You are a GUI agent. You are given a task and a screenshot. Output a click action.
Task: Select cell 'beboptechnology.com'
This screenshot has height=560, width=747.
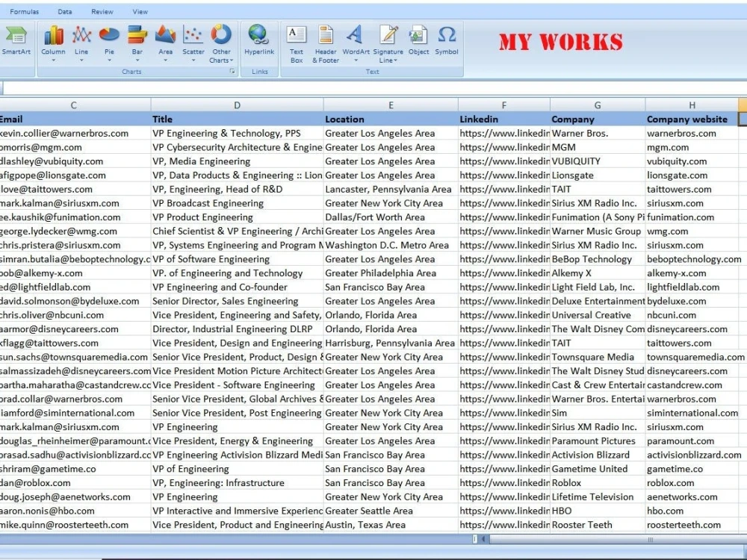coord(694,259)
